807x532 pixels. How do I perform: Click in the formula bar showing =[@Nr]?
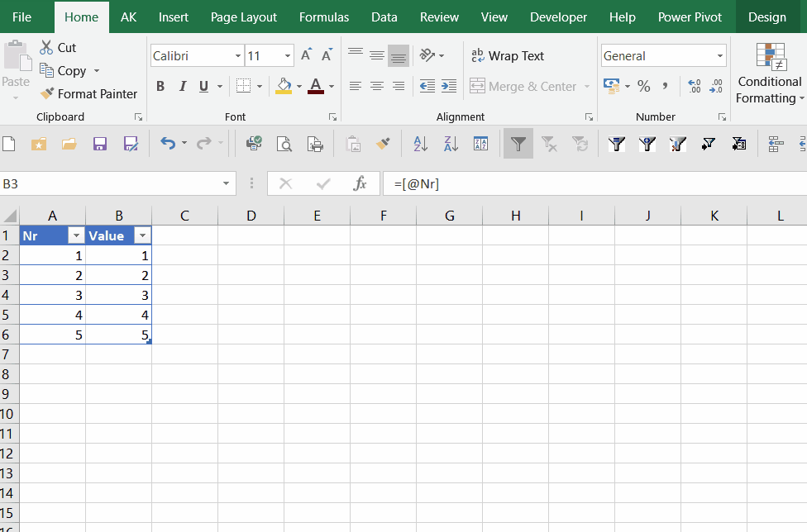595,183
